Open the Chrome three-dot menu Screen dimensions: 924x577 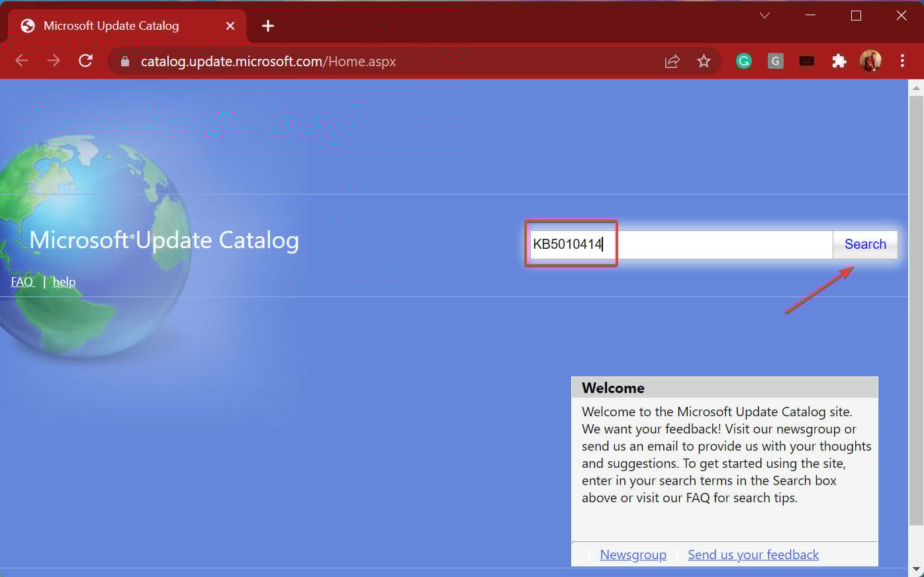(902, 61)
